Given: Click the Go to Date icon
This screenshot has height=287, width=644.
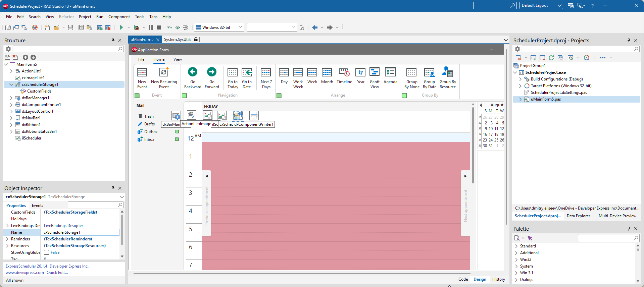Looking at the screenshot, I should (247, 72).
